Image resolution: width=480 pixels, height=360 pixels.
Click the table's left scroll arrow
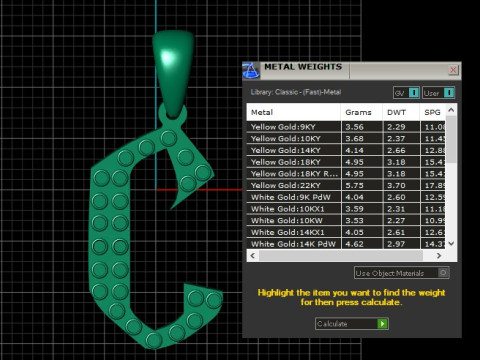(x=252, y=256)
